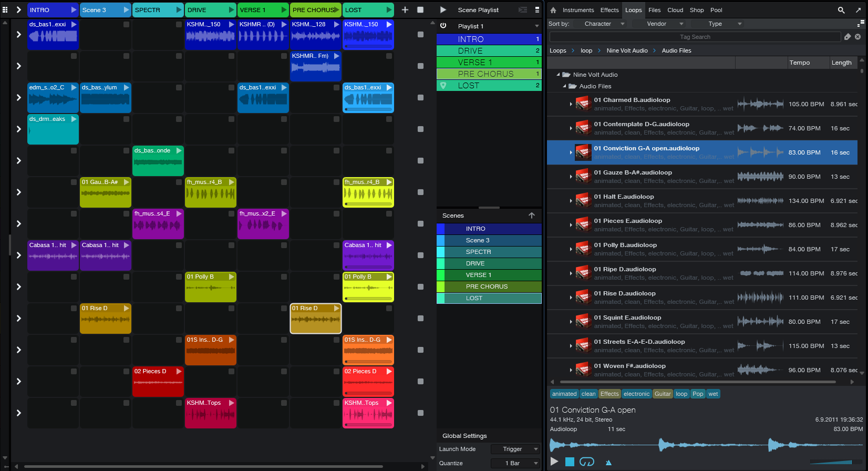Play the Scene Playlist
This screenshot has height=471, width=868.
pos(443,10)
